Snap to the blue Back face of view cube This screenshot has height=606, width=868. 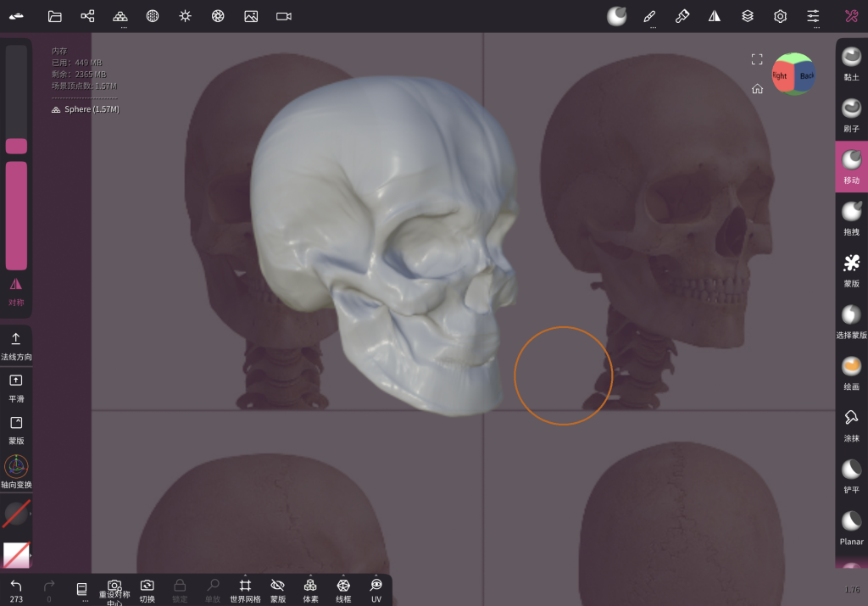pos(806,75)
